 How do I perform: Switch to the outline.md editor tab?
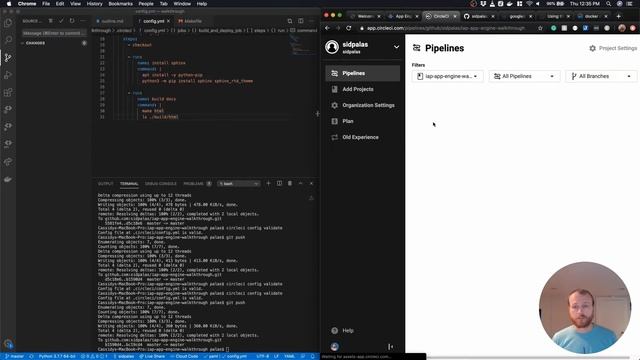(112, 21)
